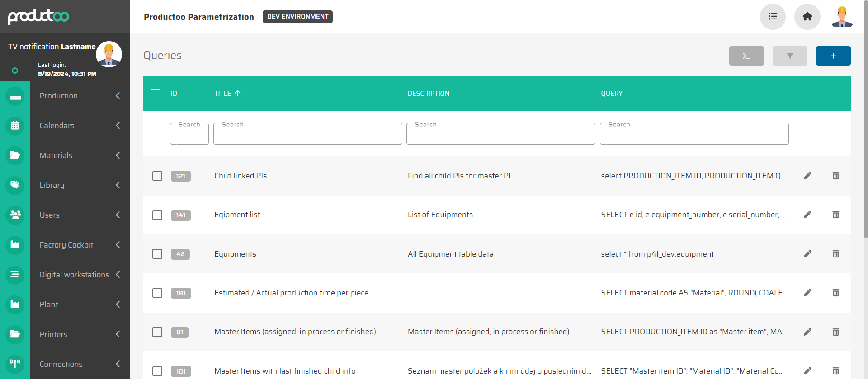
Task: Expand the Production sidebar menu
Action: point(59,96)
